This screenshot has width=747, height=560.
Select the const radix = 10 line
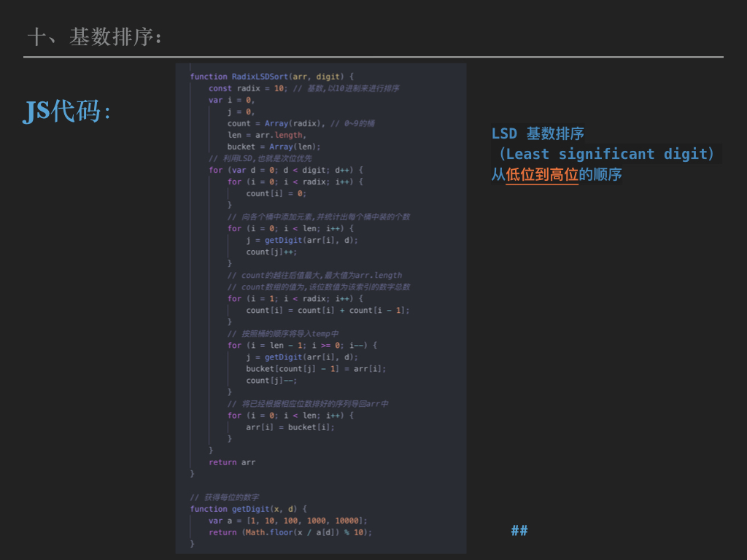(248, 88)
